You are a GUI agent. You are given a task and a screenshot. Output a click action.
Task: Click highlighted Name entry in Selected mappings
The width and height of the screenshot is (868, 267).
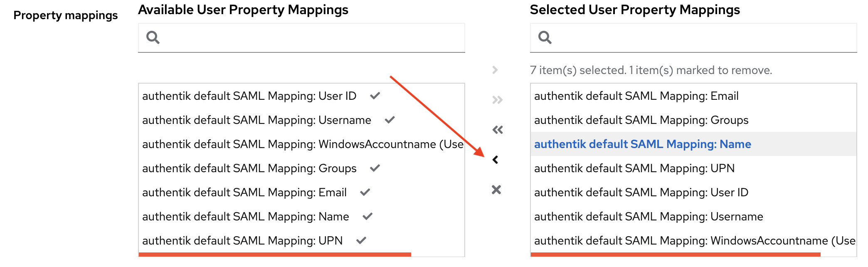[x=693, y=144]
